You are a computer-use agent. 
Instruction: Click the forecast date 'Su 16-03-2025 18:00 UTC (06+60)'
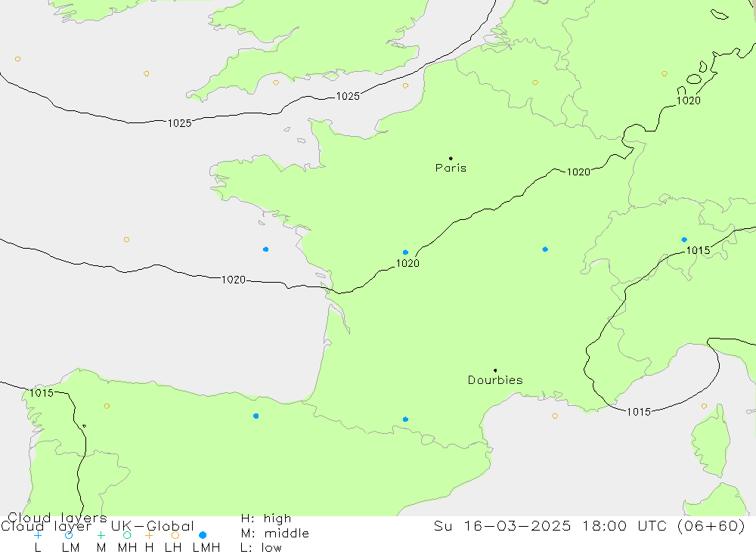click(x=589, y=525)
